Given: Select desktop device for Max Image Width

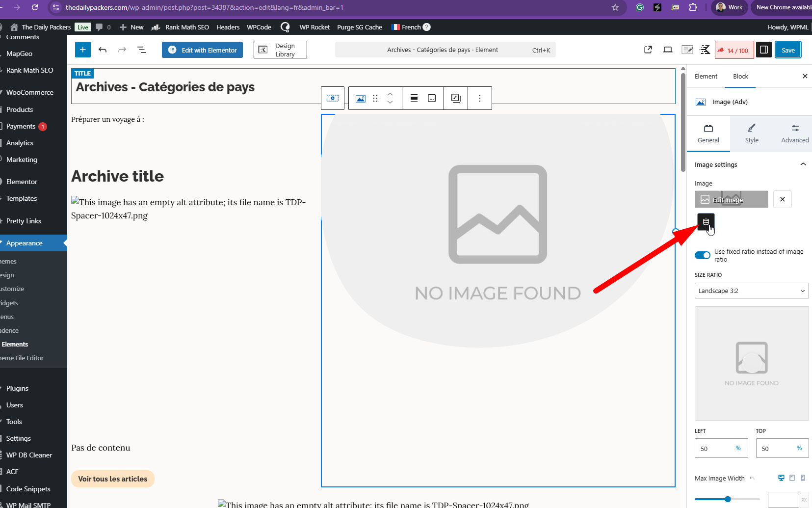Looking at the screenshot, I should point(781,478).
